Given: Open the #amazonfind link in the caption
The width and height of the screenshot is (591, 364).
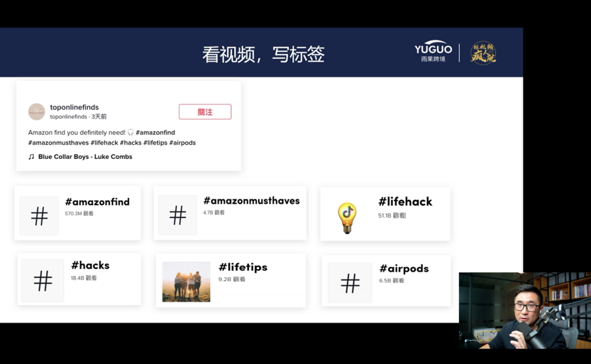Looking at the screenshot, I should (x=155, y=132).
